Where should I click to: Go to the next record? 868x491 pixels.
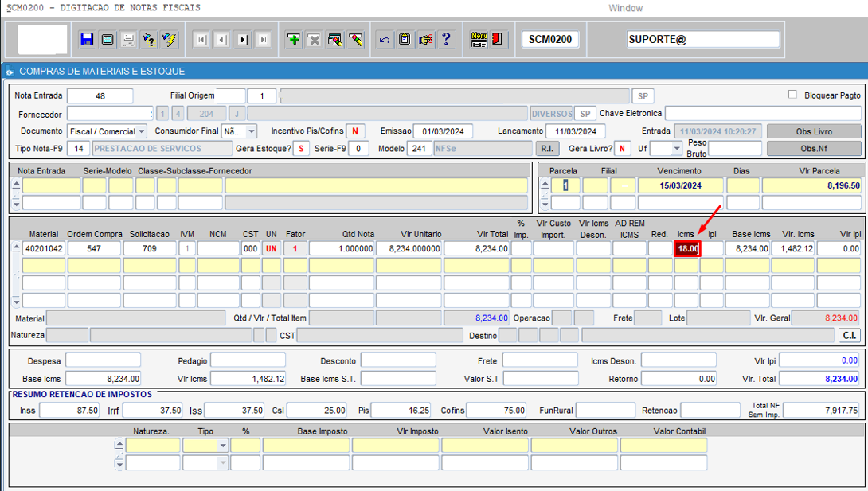(243, 40)
